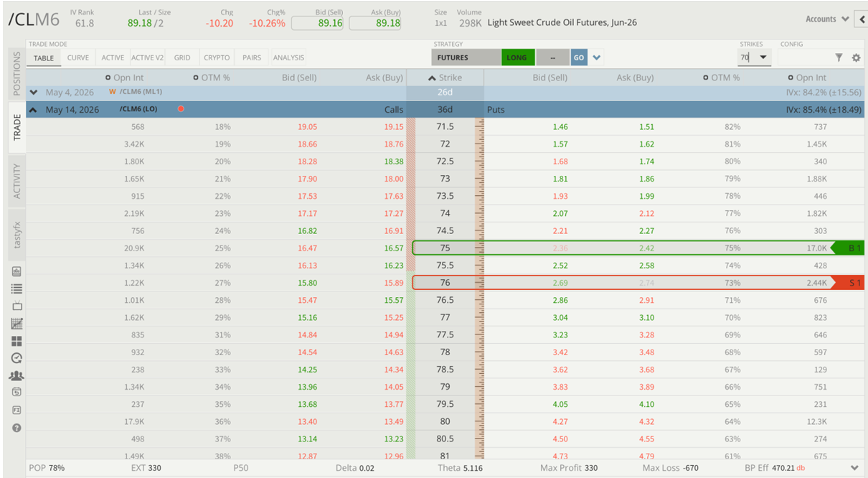This screenshot has height=478, width=868.
Task: Open the calendar with return arrow icon
Action: [x=16, y=392]
